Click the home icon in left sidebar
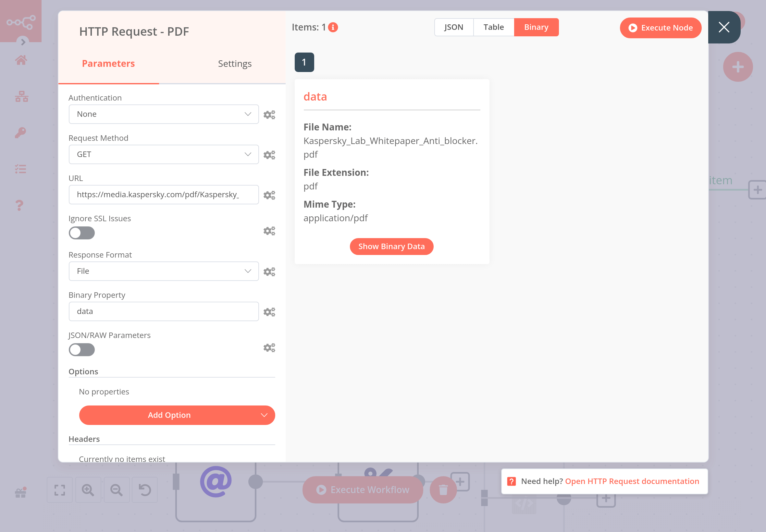Image resolution: width=766 pixels, height=532 pixels. coord(21,60)
